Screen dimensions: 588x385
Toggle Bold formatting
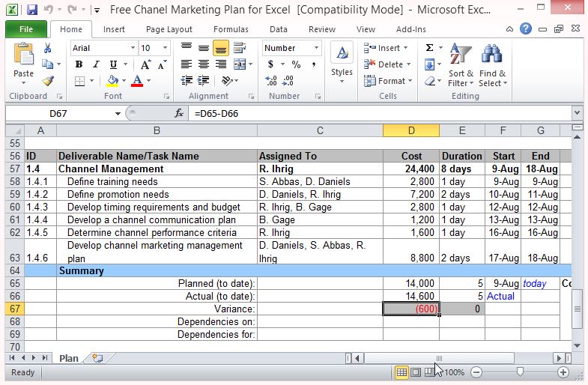point(79,64)
